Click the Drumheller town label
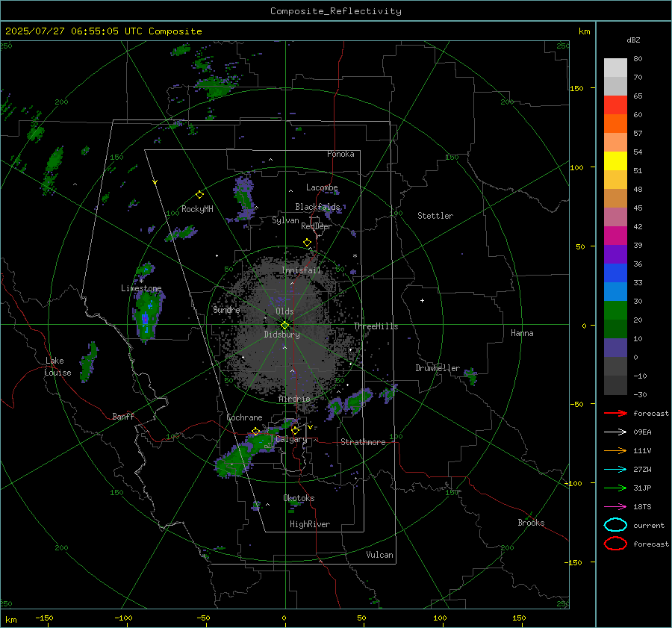Screen dimensions: 672x628 (438, 368)
